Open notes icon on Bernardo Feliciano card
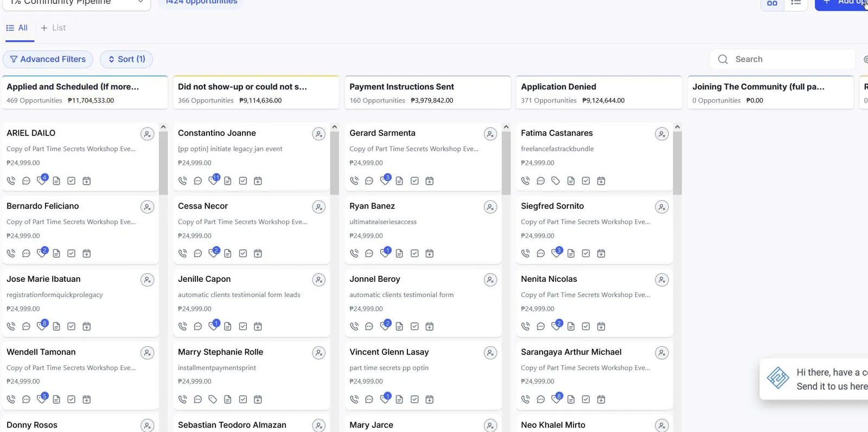 tap(56, 254)
